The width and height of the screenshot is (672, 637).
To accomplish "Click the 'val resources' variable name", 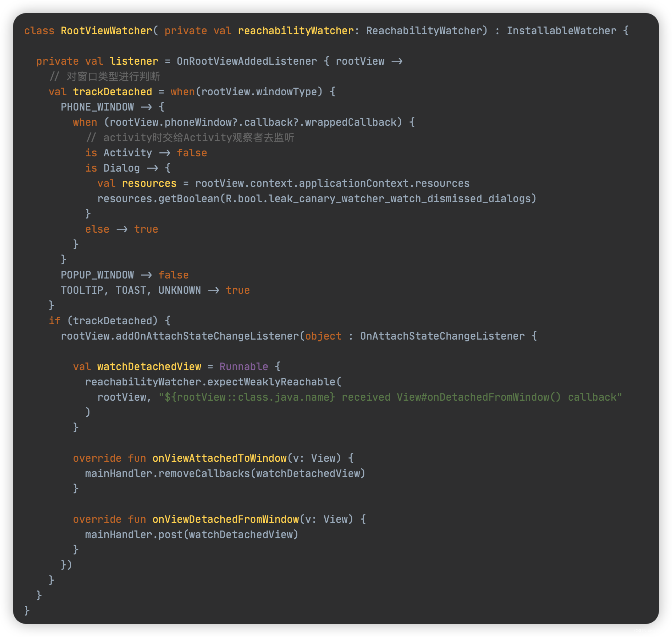I will [149, 183].
